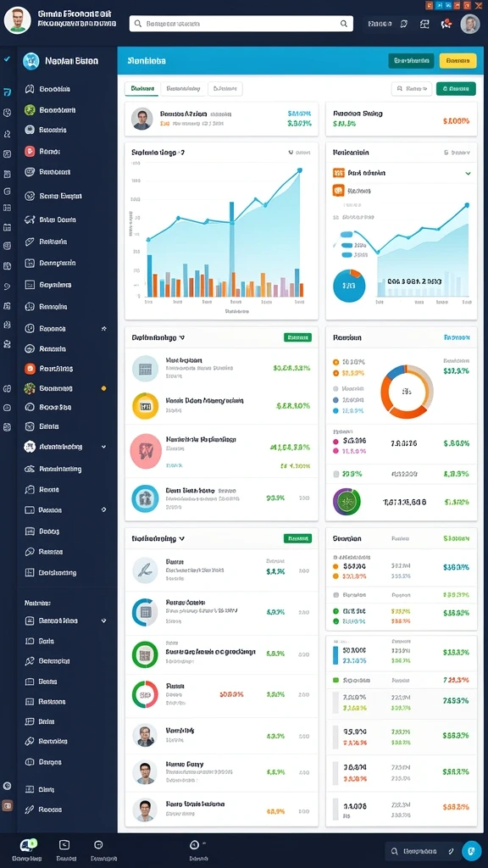Open the cartoon avatar at the top-left corner
The height and width of the screenshot is (868, 488).
[x=17, y=20]
